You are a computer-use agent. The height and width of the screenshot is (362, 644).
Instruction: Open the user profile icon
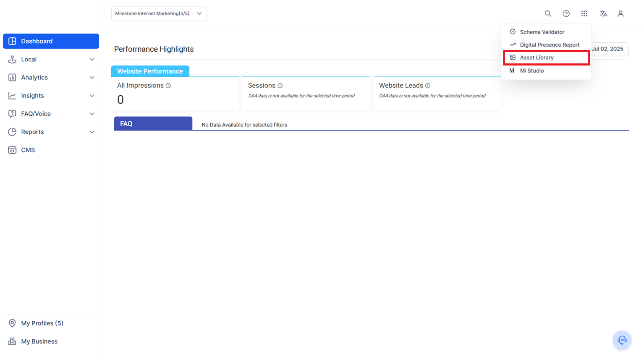coord(620,13)
